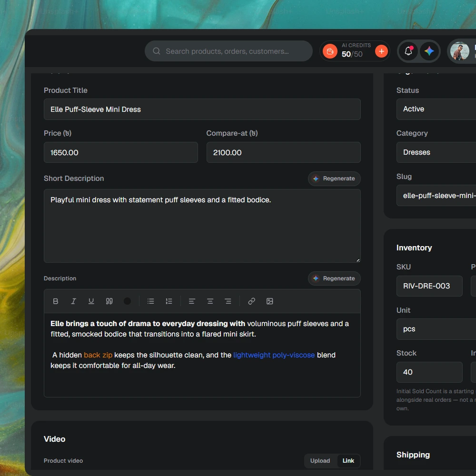Align description text right

point(228,301)
